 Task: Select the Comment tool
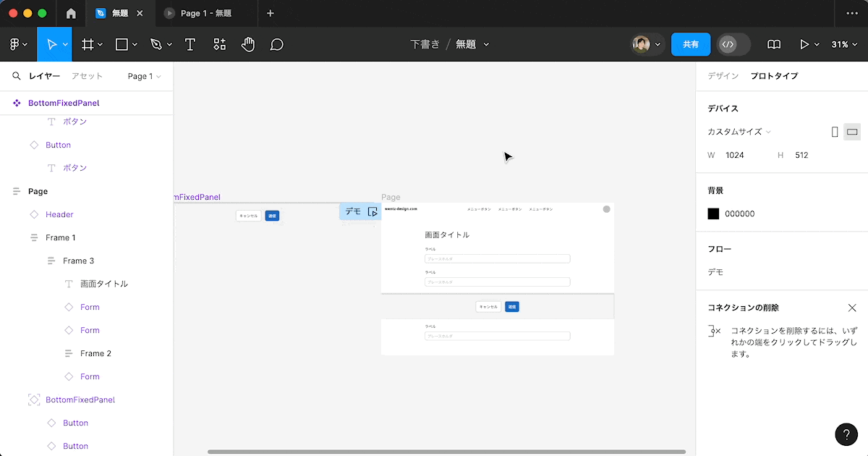pos(276,44)
